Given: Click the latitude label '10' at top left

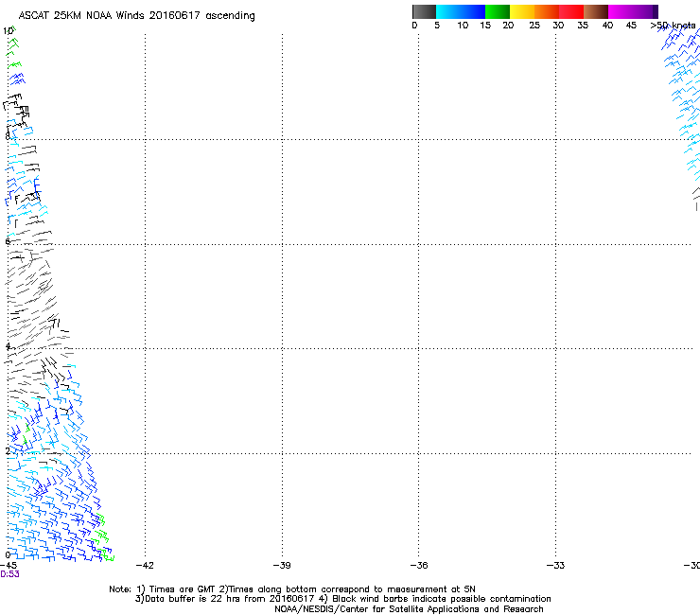Looking at the screenshot, I should click(x=8, y=31).
